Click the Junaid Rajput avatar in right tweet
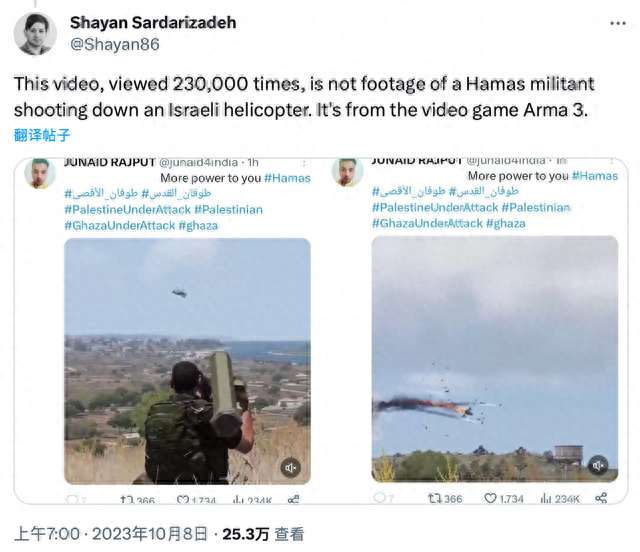 point(347,172)
